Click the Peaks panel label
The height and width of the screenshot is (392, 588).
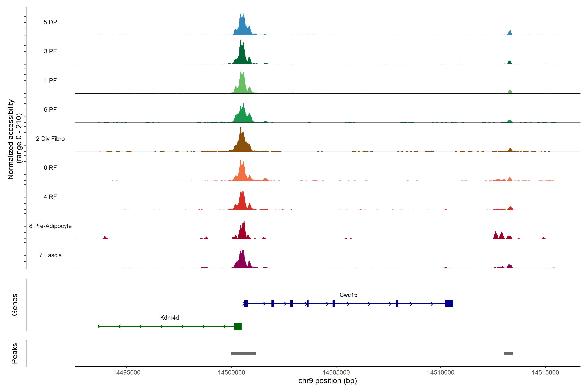pos(15,353)
